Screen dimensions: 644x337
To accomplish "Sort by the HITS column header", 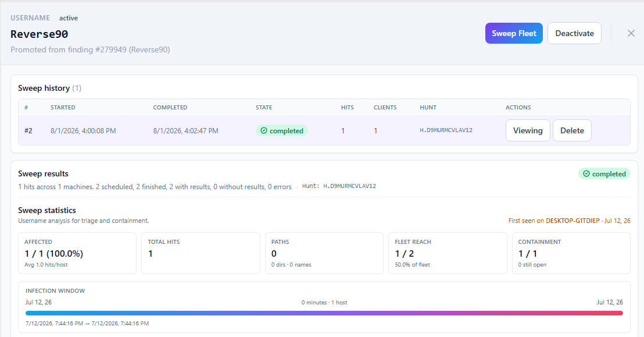I will point(347,108).
